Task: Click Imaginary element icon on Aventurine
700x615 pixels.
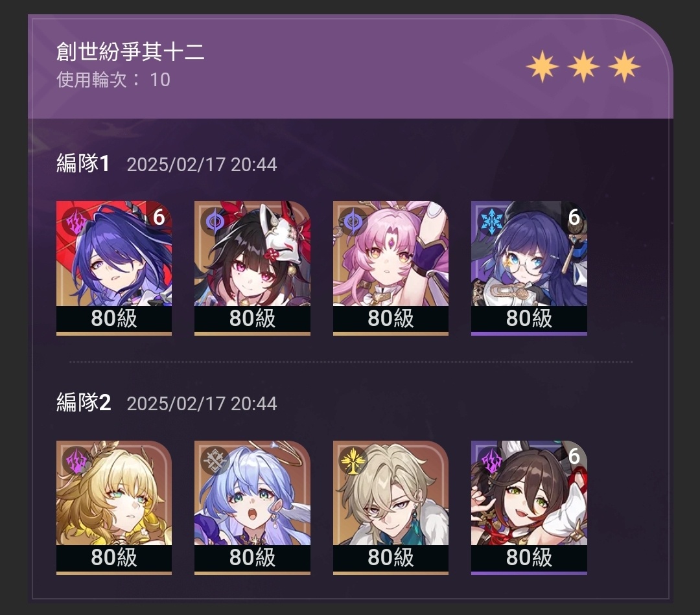Action: tap(353, 461)
